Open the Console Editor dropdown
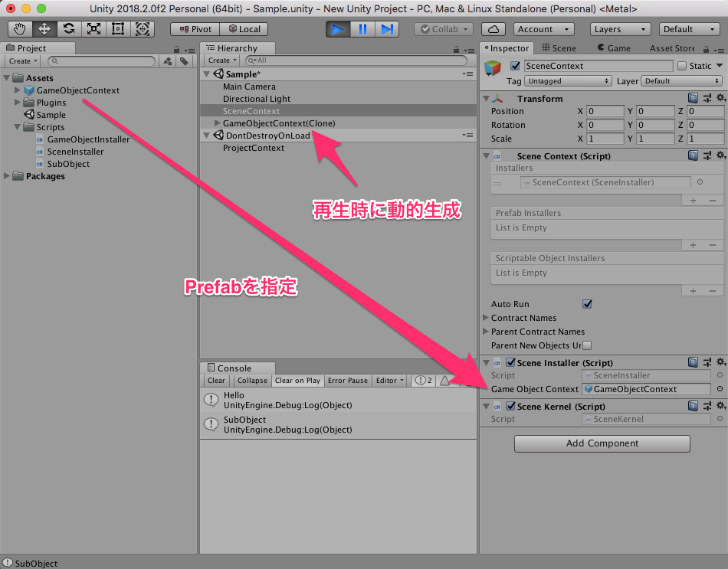The image size is (728, 569). 389,381
